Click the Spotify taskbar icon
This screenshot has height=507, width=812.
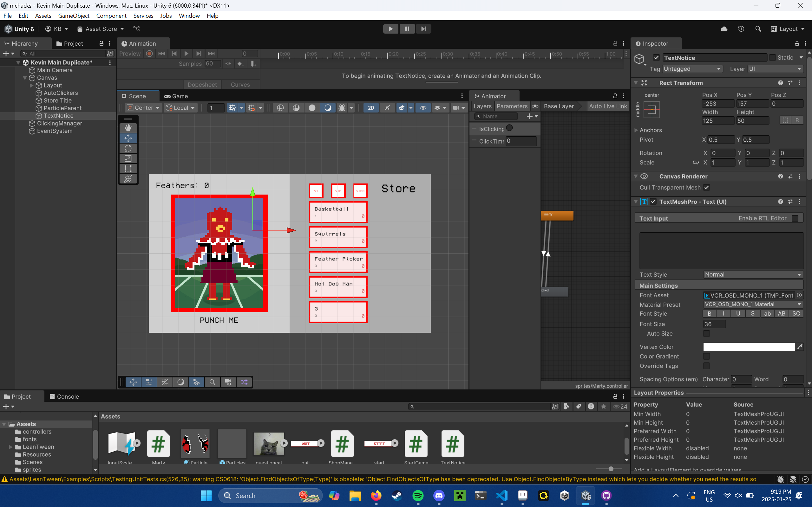click(418, 496)
